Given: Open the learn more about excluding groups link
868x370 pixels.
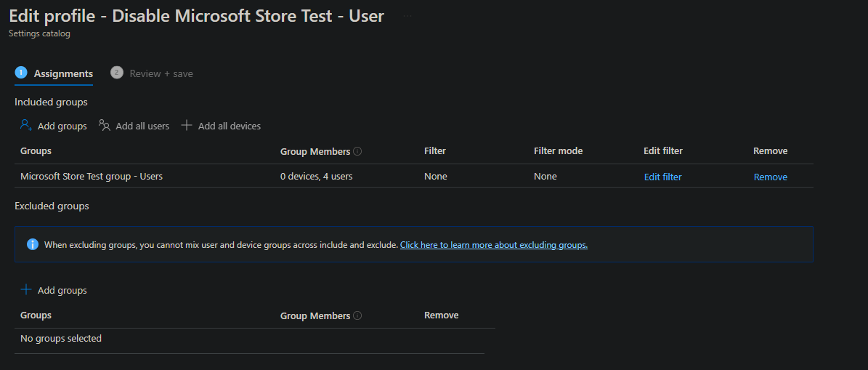Looking at the screenshot, I should point(494,244).
